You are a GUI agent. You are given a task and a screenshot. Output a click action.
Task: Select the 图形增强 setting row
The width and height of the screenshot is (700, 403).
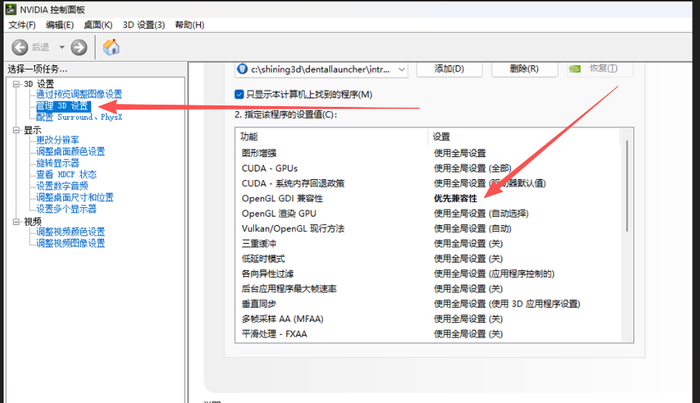(428, 153)
